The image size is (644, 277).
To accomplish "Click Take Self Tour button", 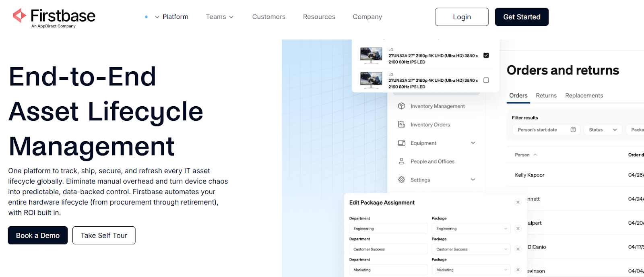I will point(104,236).
